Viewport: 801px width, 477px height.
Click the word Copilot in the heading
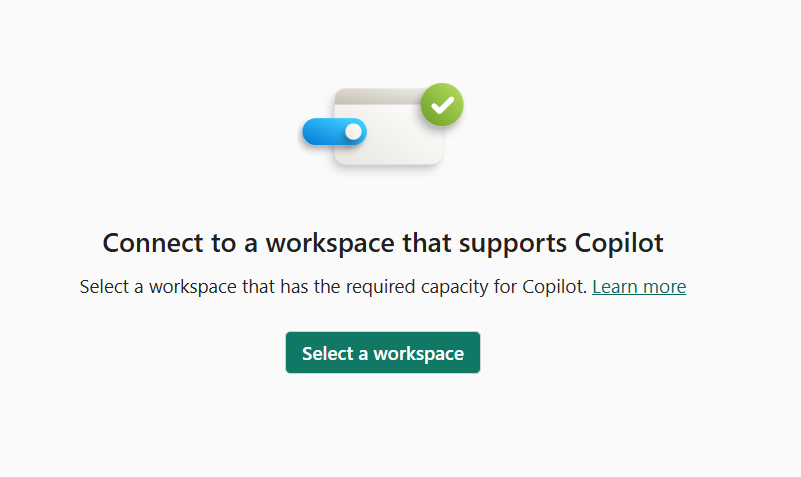[x=621, y=243]
